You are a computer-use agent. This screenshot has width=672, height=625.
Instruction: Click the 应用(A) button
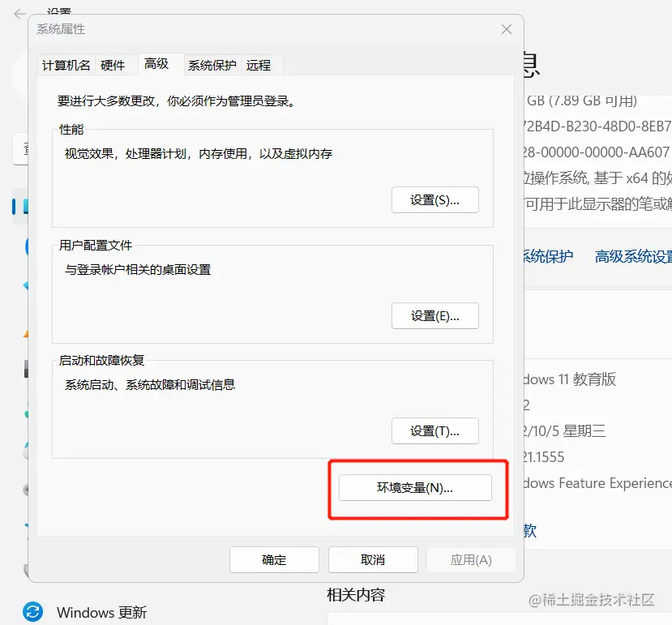tap(471, 560)
